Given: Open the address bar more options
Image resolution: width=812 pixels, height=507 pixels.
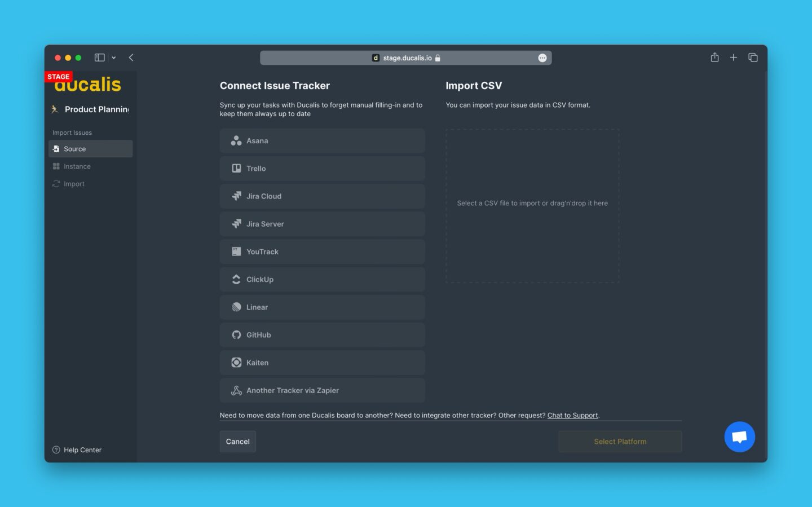Looking at the screenshot, I should [x=542, y=58].
